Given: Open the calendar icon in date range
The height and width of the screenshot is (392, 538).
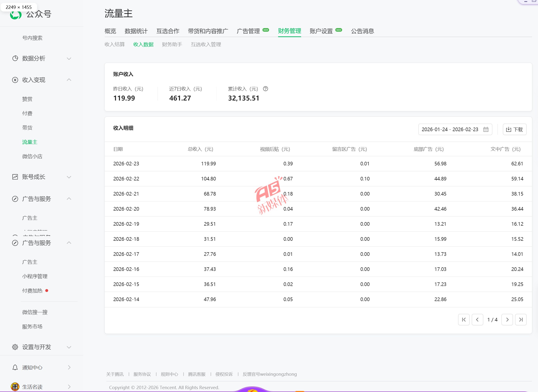Looking at the screenshot, I should (486, 129).
